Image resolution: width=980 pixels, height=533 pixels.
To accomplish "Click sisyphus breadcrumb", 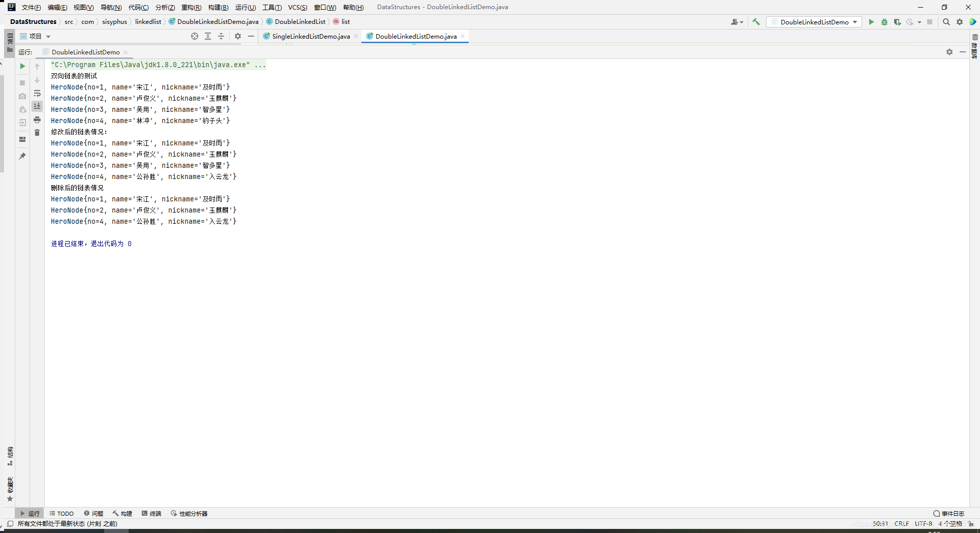I will [x=114, y=22].
